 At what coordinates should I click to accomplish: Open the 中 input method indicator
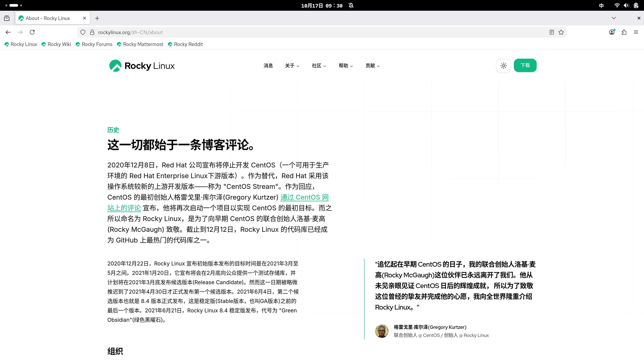601,6
